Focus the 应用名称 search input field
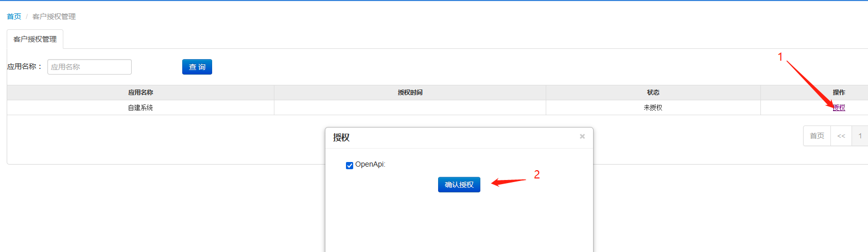The height and width of the screenshot is (252, 868). coord(90,67)
